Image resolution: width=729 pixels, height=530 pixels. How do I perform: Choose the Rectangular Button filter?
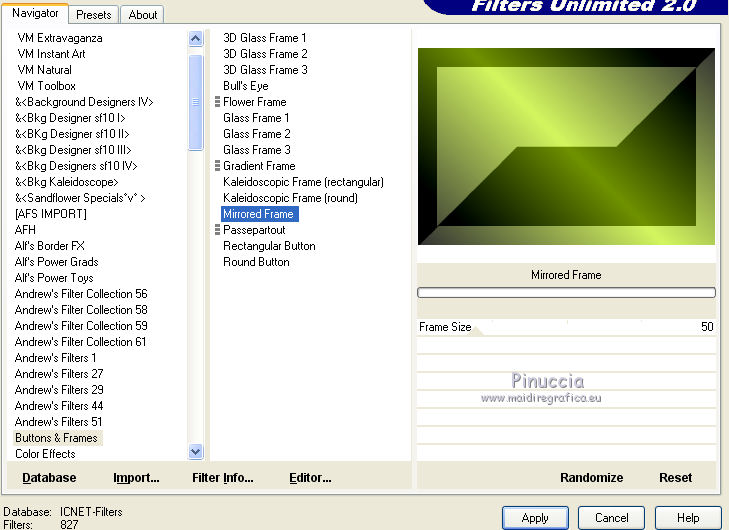click(269, 246)
